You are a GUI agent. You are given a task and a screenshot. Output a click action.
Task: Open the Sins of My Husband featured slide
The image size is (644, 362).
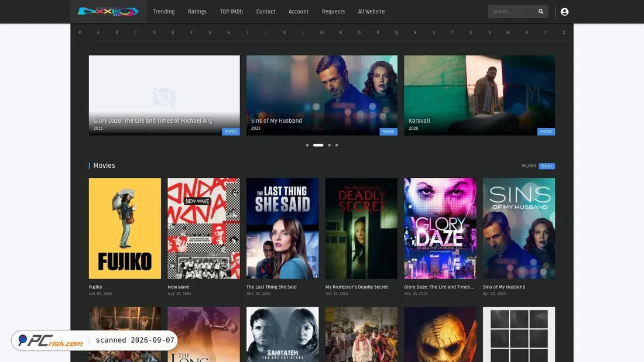click(322, 95)
